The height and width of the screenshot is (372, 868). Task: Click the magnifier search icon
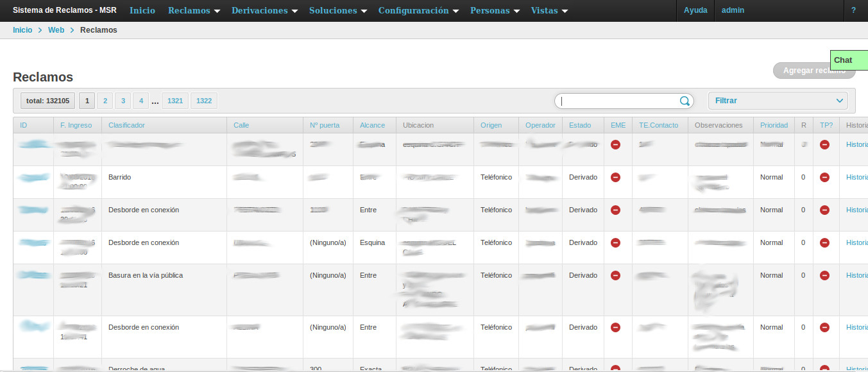pyautogui.click(x=685, y=101)
